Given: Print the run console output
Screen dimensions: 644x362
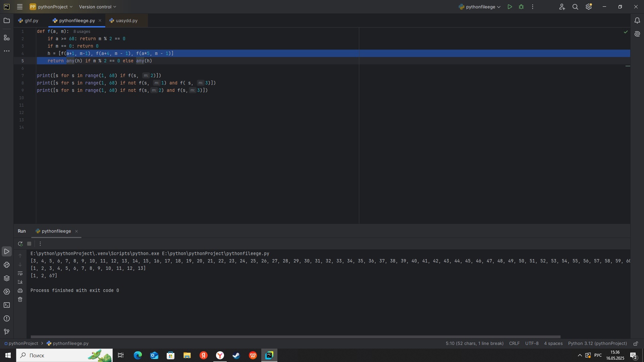Looking at the screenshot, I should coord(20,291).
